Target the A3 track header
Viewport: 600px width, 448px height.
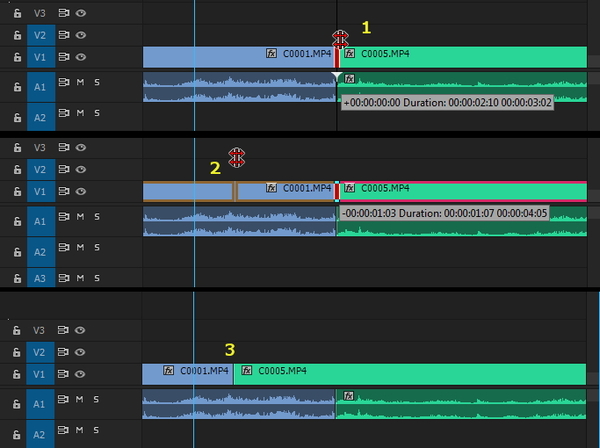point(41,278)
